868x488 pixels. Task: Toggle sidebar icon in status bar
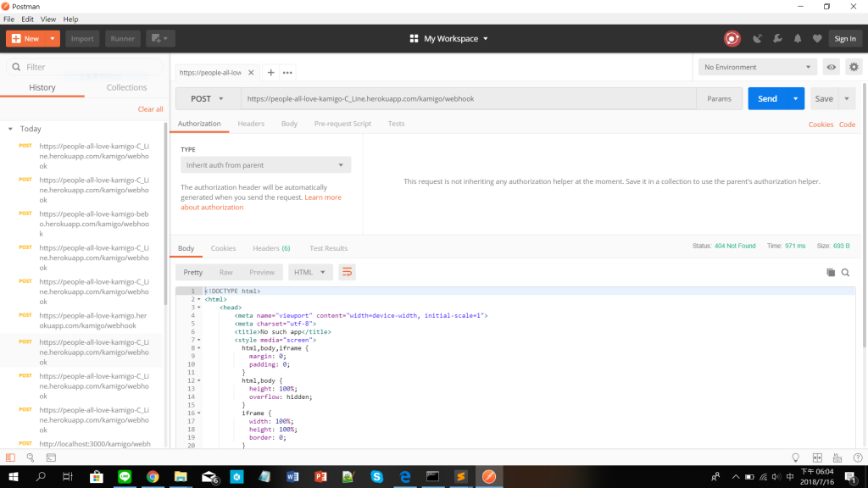click(x=10, y=457)
